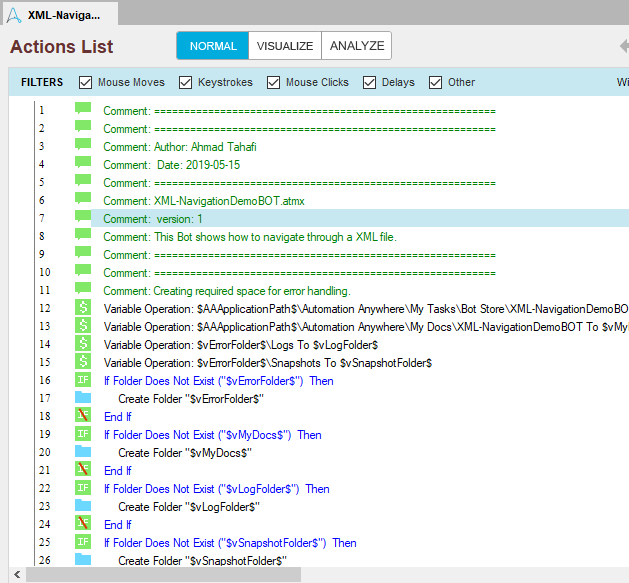Image resolution: width=629 pixels, height=583 pixels.
Task: Uncheck the Delays filter checkbox
Action: (370, 82)
